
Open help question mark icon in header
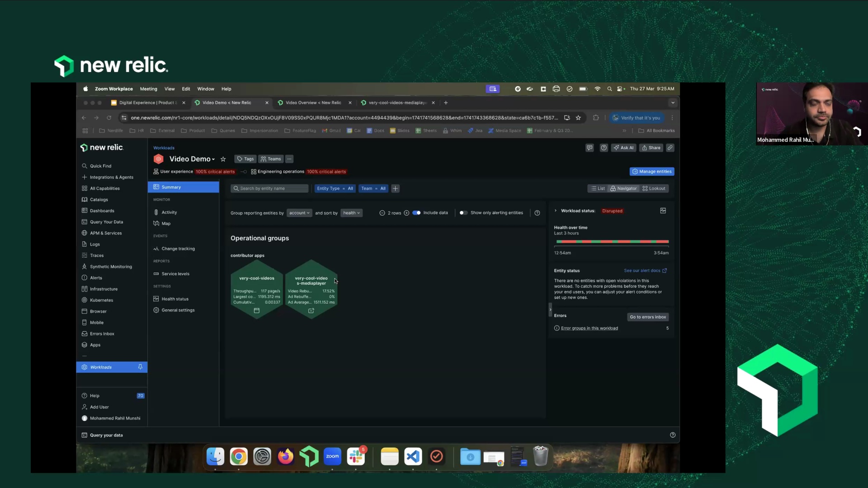point(604,148)
